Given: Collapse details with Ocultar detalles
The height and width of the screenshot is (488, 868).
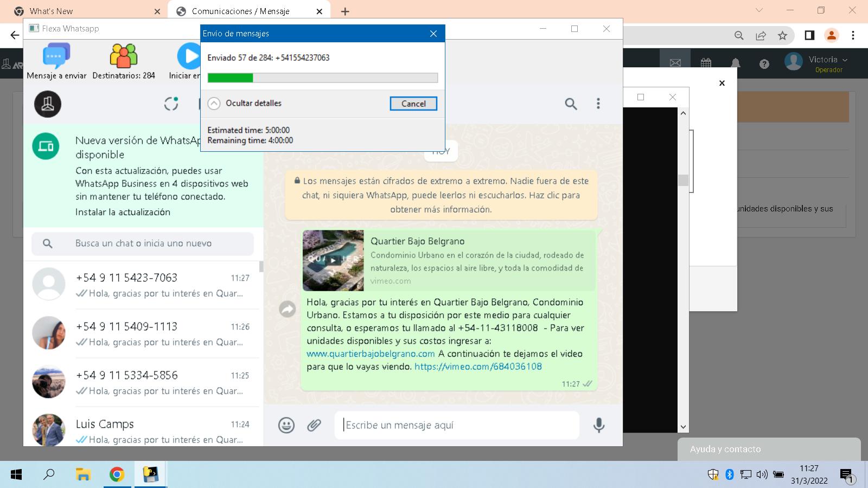Looking at the screenshot, I should pyautogui.click(x=245, y=103).
